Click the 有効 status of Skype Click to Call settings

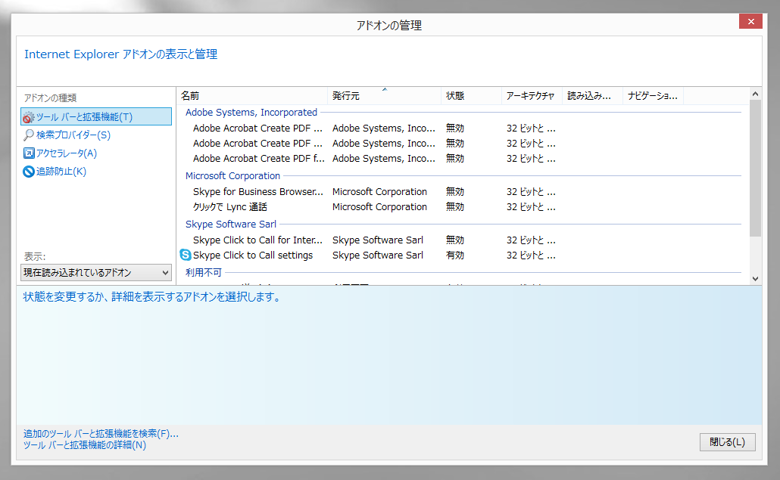tap(455, 255)
